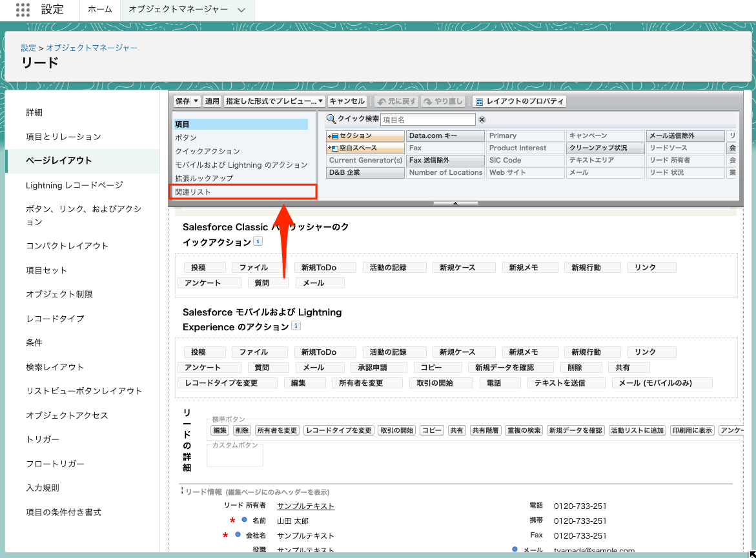Select the 承認申請 action in Lightning actions
756x558 pixels.
pos(378,368)
